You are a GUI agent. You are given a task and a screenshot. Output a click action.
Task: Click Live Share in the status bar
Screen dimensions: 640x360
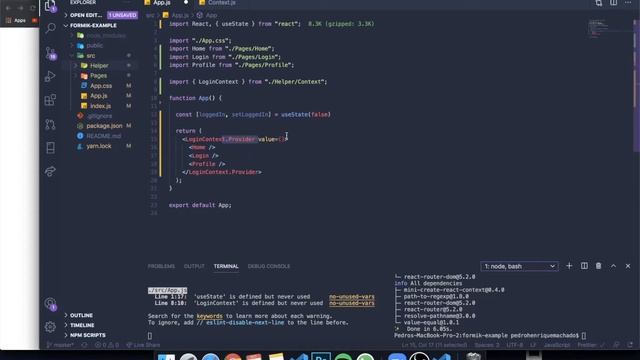click(143, 345)
